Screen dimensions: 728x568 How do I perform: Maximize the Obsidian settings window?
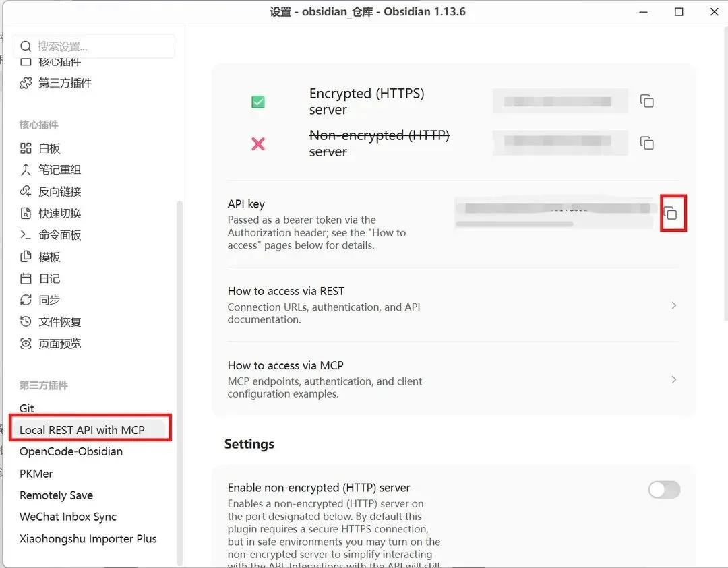point(679,12)
